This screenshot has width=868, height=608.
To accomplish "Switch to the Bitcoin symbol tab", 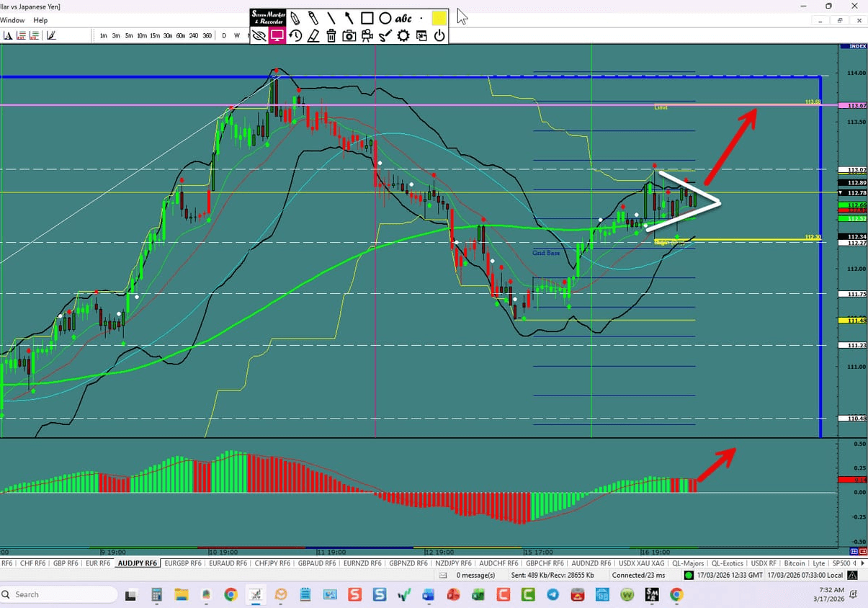I will pyautogui.click(x=795, y=563).
